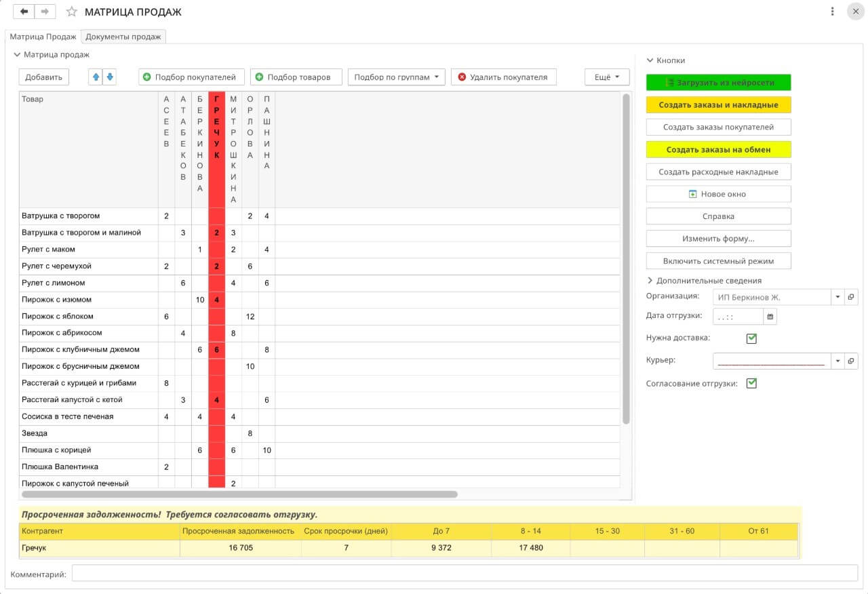Toggle the 'Нужна доставка' checkbox

751,338
